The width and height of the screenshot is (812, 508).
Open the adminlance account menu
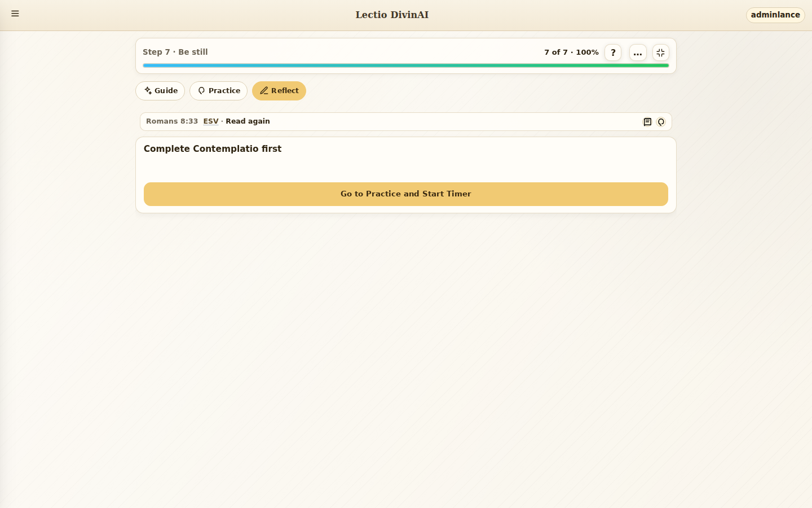point(775,15)
